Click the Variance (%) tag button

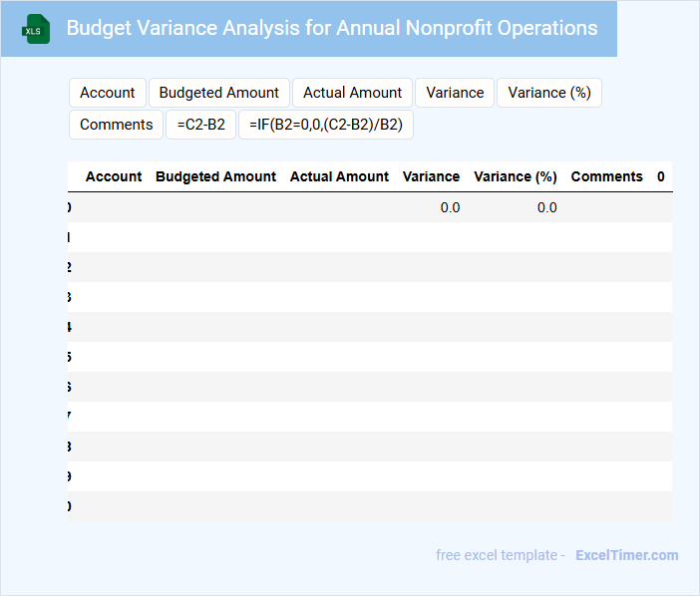tap(549, 93)
